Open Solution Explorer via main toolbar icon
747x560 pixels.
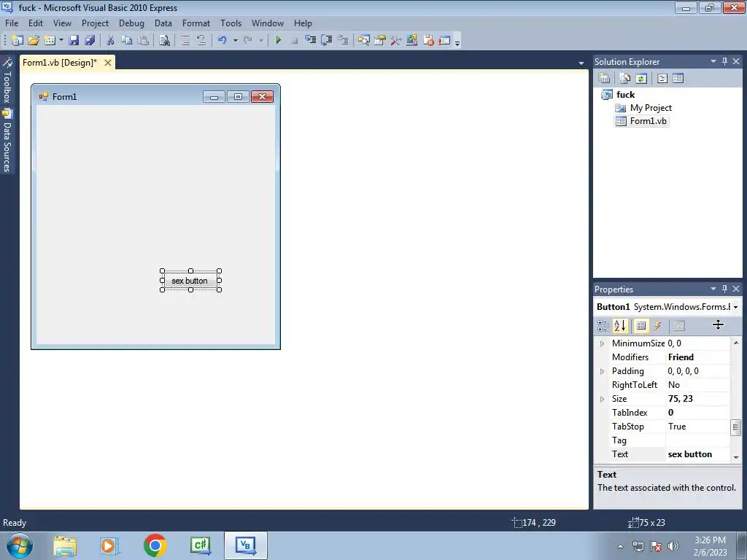click(x=364, y=41)
